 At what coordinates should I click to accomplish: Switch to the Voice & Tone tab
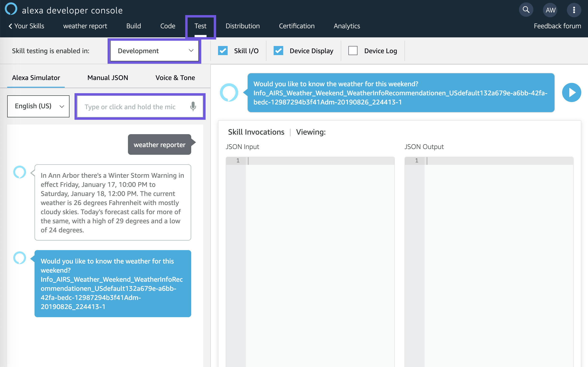tap(175, 77)
